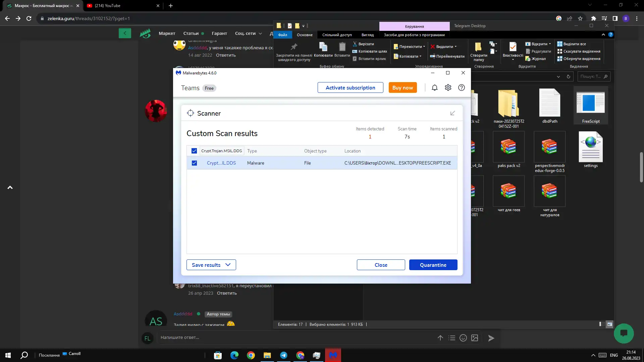
Task: Send the forum reply with arrow icon
Action: pos(491,338)
